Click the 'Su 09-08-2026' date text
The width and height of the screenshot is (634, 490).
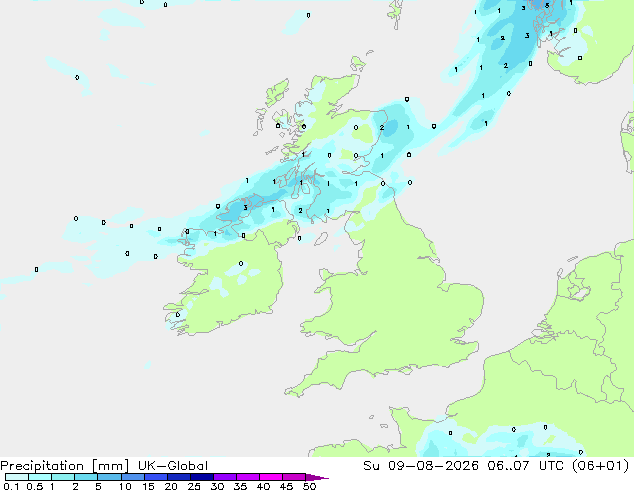(x=421, y=466)
